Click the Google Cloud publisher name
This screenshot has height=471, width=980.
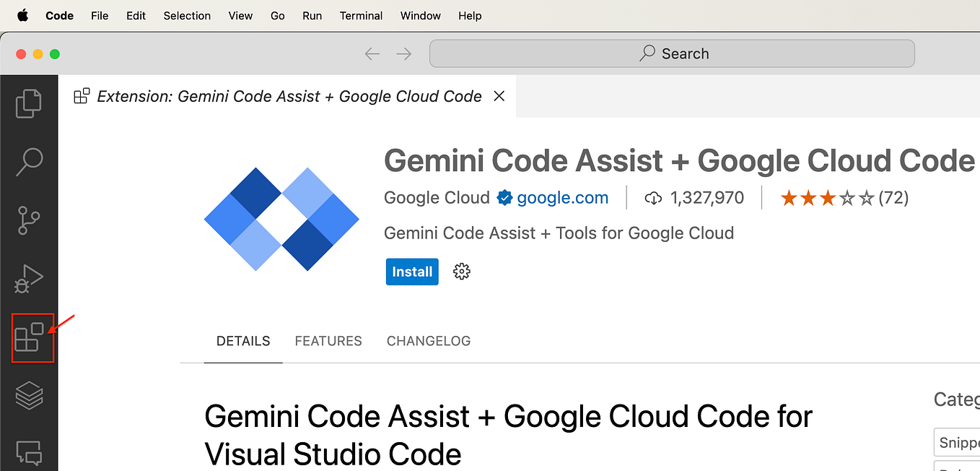[437, 198]
